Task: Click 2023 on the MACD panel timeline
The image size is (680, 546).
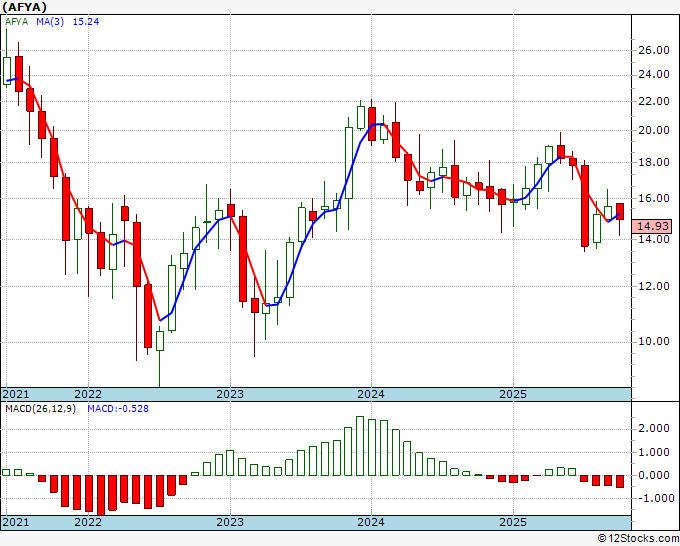Action: click(x=230, y=522)
